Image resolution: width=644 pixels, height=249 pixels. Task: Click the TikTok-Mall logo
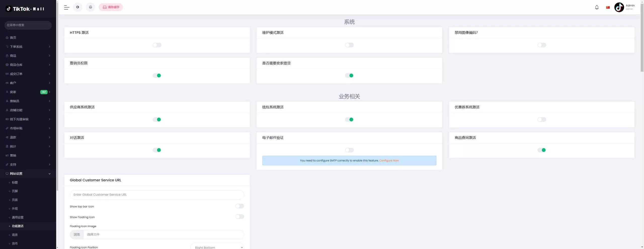point(25,9)
